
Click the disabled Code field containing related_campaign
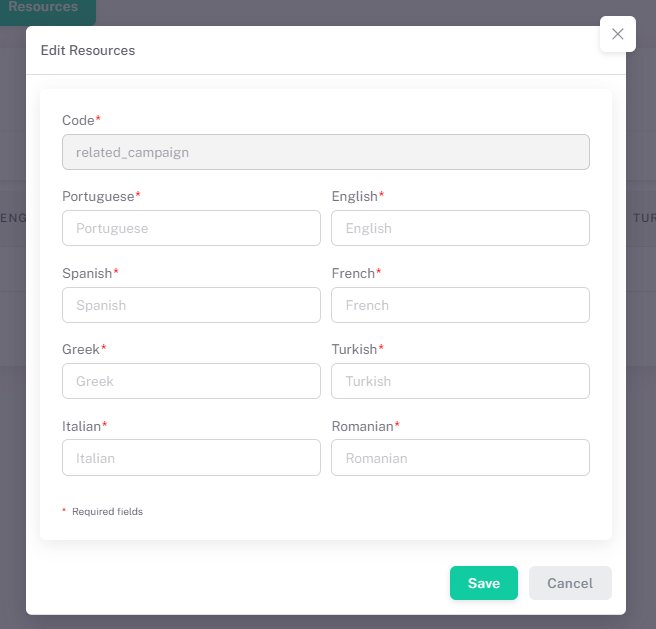[x=325, y=152]
